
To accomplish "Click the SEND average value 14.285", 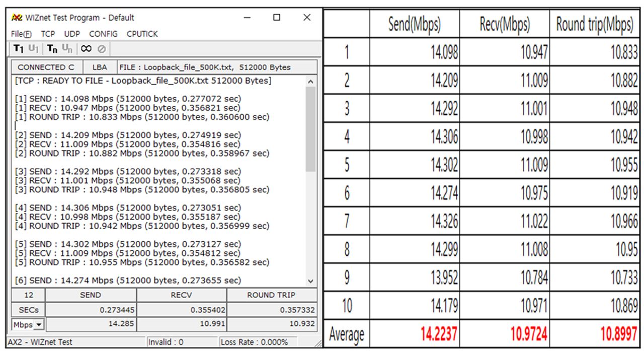I will coord(91,325).
